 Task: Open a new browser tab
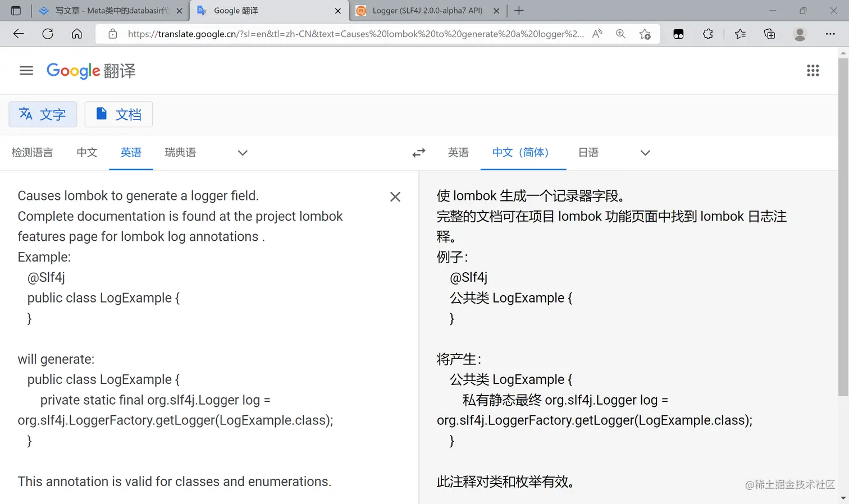click(x=519, y=10)
